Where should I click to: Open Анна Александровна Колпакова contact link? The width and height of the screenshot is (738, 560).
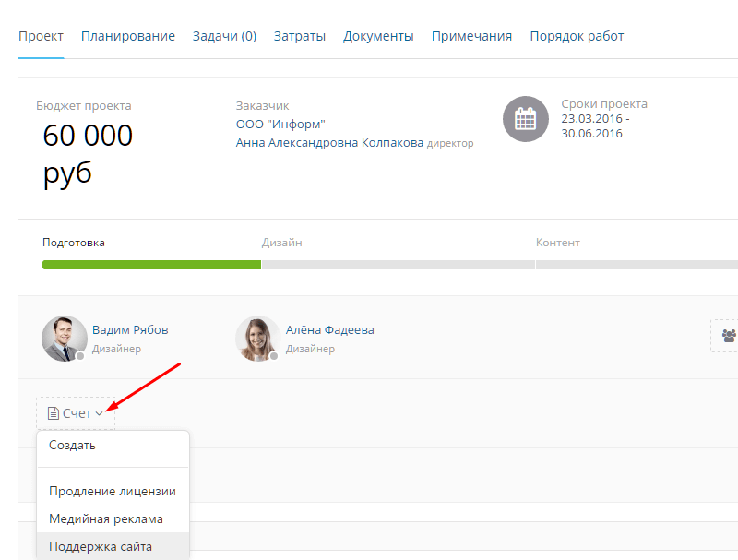pyautogui.click(x=329, y=143)
